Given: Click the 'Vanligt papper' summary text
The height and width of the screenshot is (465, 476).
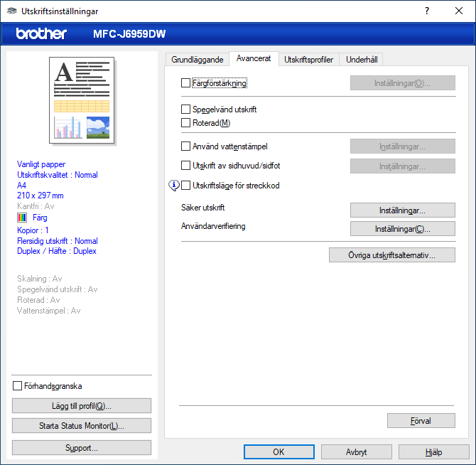Looking at the screenshot, I should pyautogui.click(x=41, y=164).
